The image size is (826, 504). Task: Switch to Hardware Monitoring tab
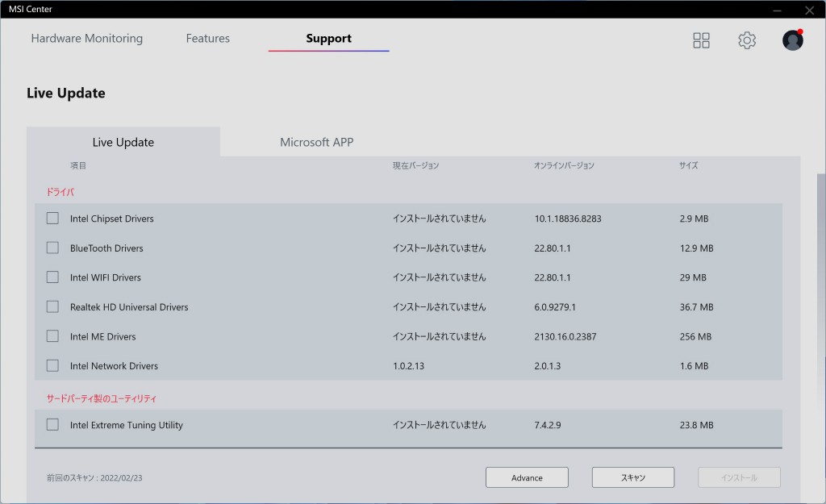pos(87,39)
